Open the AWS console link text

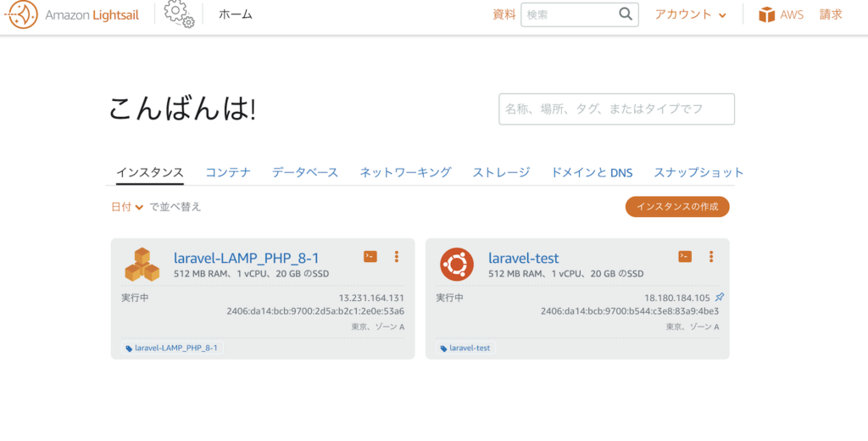pyautogui.click(x=792, y=15)
